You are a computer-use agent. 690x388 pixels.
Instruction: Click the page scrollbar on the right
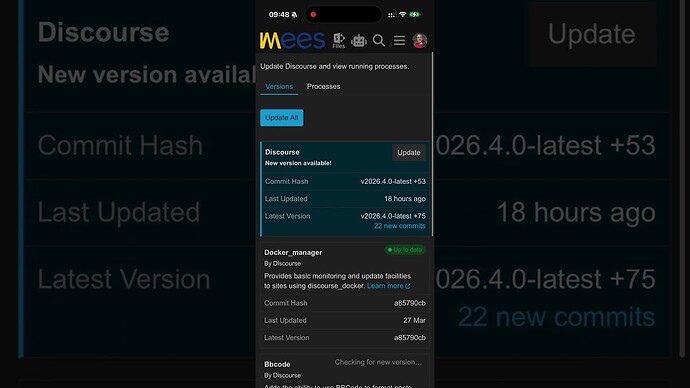(433, 144)
